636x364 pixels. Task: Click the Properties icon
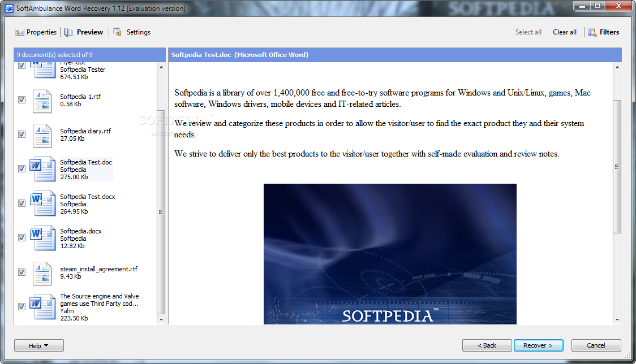[x=19, y=32]
